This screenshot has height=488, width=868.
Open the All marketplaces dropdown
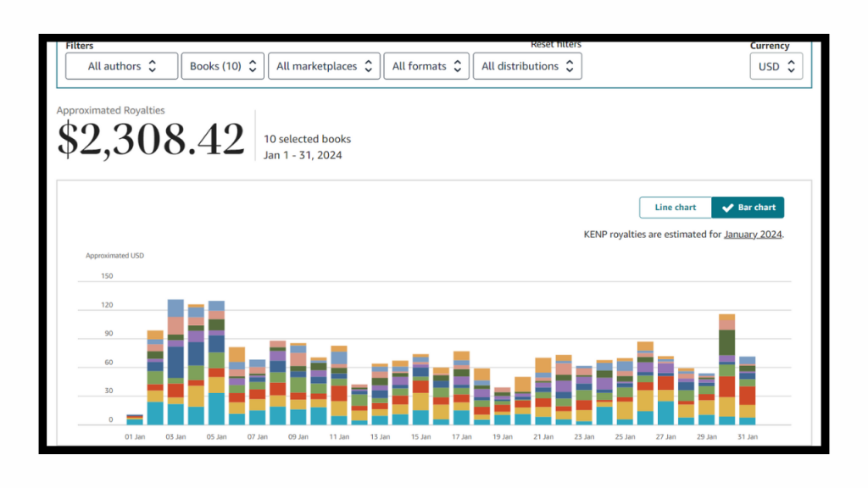(x=325, y=66)
